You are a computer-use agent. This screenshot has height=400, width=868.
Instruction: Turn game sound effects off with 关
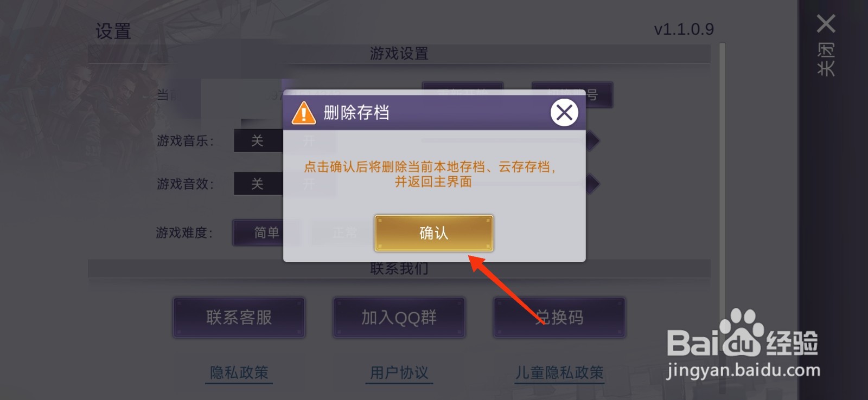point(258,184)
